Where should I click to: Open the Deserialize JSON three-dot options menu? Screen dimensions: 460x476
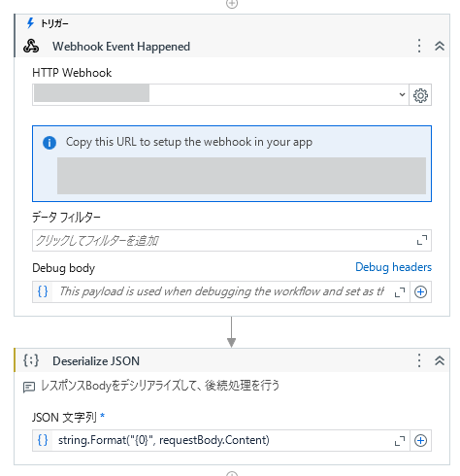pos(419,360)
